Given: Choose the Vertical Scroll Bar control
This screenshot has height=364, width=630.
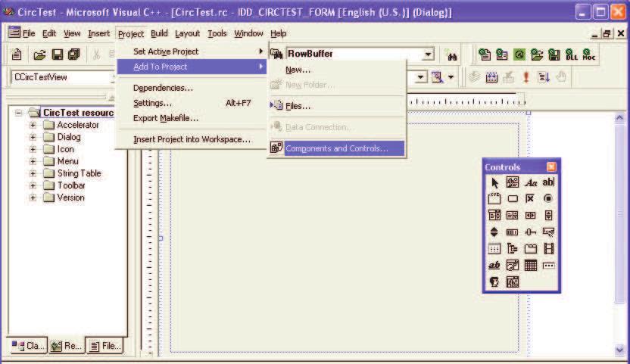Looking at the screenshot, I should [548, 216].
